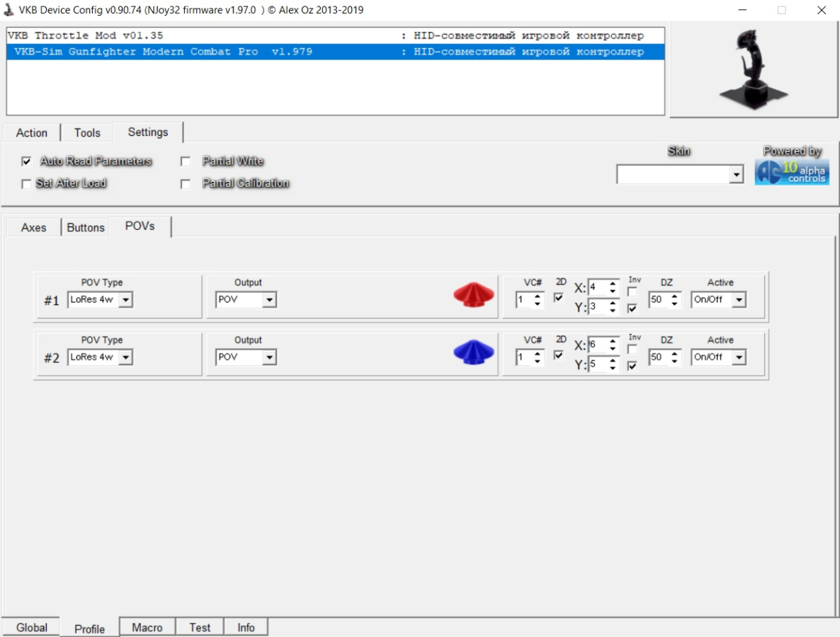Click the blue POV hat icon
This screenshot has width=840, height=637.
click(474, 352)
